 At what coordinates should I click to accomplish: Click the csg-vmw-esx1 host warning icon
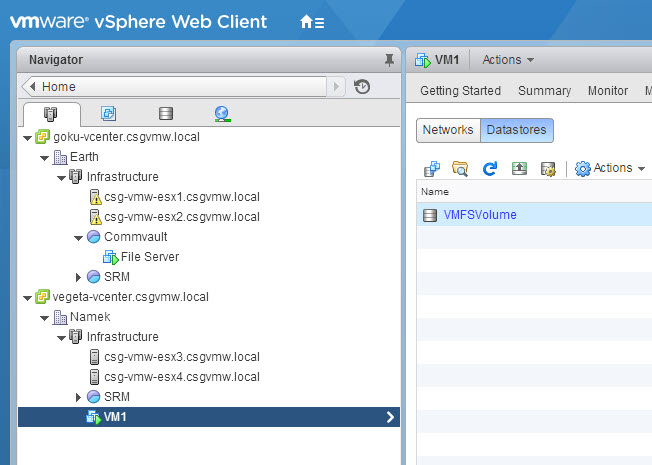pyautogui.click(x=96, y=197)
